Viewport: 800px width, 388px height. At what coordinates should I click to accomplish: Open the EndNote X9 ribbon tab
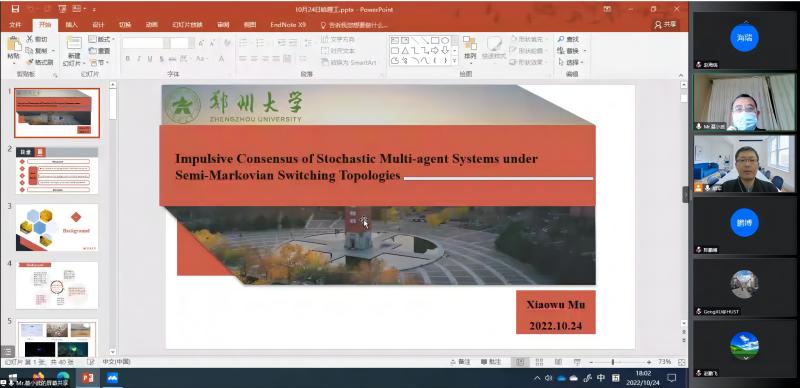tap(288, 25)
